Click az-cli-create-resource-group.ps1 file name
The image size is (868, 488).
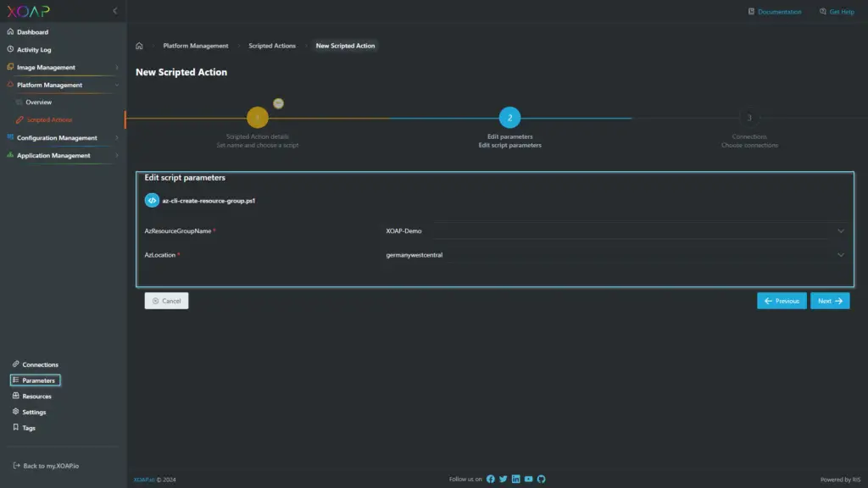tap(209, 201)
